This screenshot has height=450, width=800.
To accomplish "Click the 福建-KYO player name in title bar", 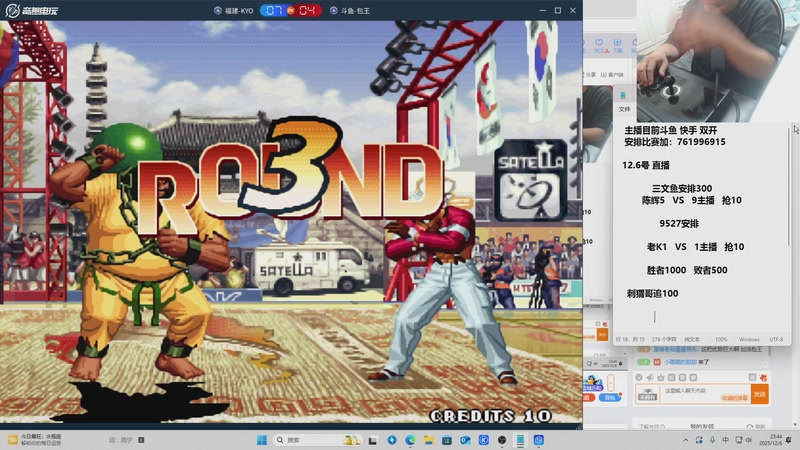I will point(234,11).
